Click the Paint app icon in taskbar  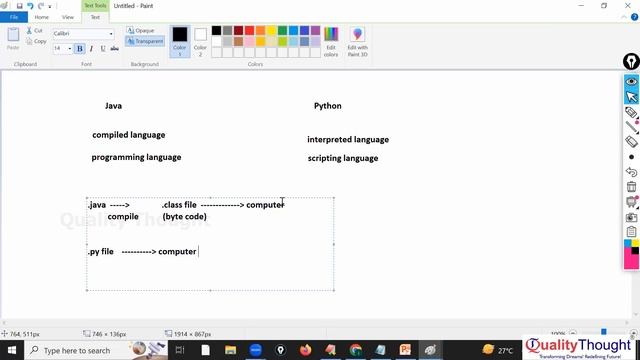[x=430, y=350]
